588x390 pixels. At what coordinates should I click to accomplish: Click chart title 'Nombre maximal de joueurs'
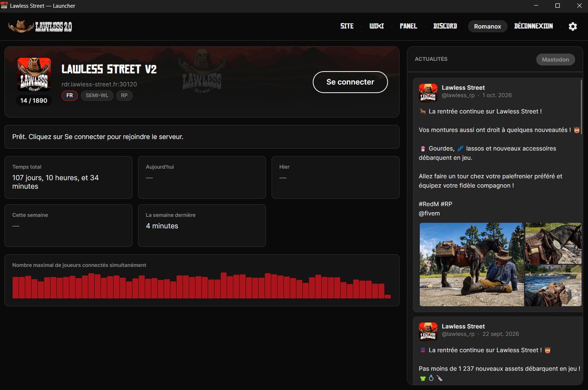click(79, 265)
